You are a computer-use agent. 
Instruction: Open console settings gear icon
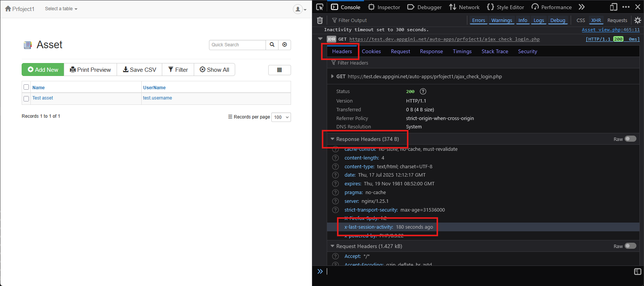click(638, 21)
